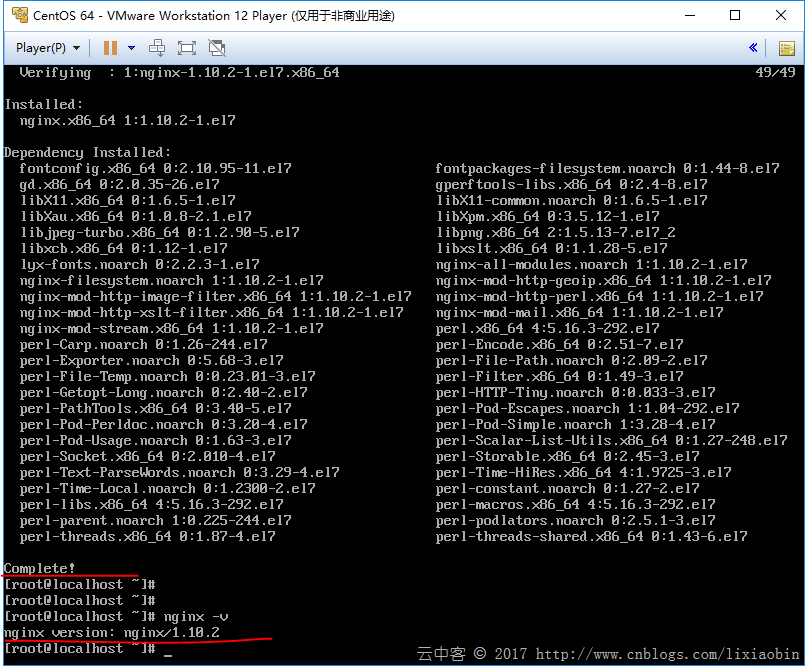Collapse toolbar with double chevron icon
Screen dimensions: 805x666
tap(753, 48)
